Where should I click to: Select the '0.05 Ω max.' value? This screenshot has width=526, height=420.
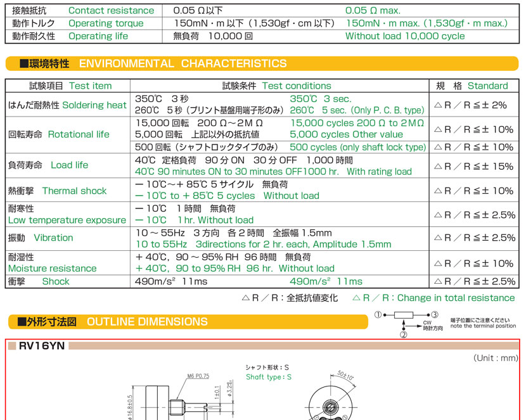pyautogui.click(x=373, y=10)
